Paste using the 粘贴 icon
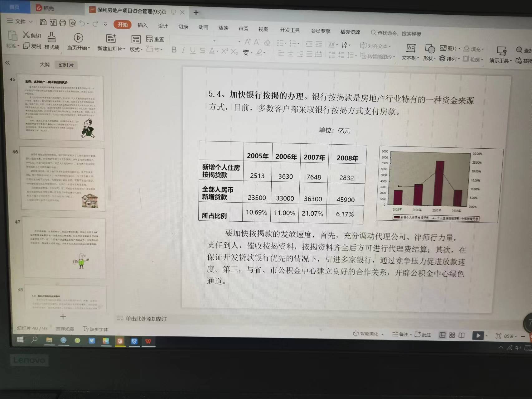 [13, 40]
